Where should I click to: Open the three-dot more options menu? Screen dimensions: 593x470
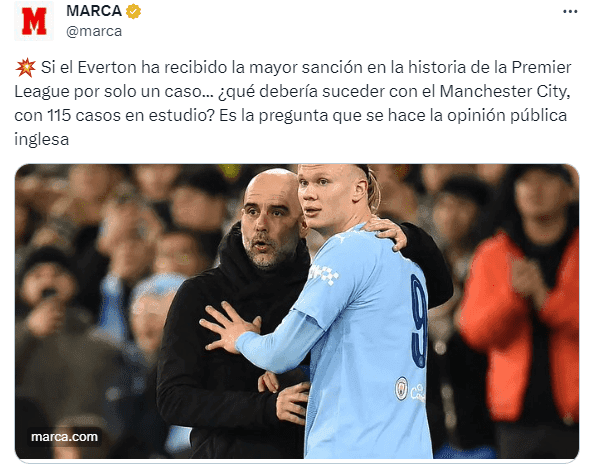pos(570,12)
